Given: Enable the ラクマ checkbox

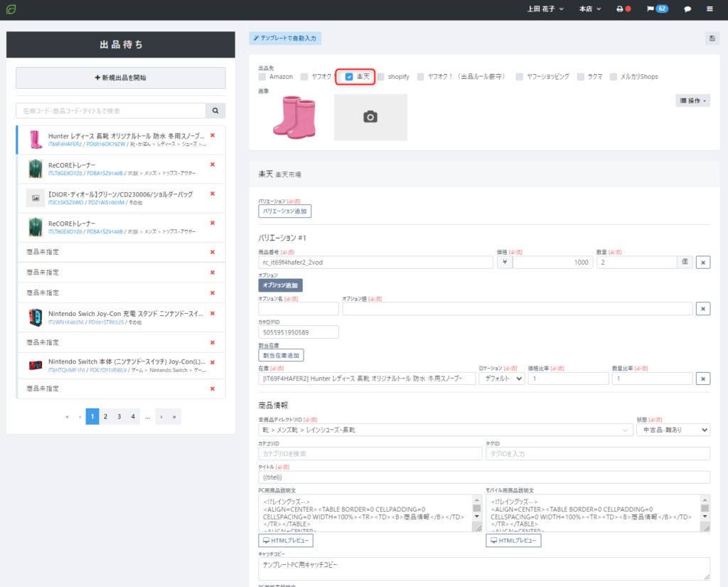Looking at the screenshot, I should click(580, 77).
